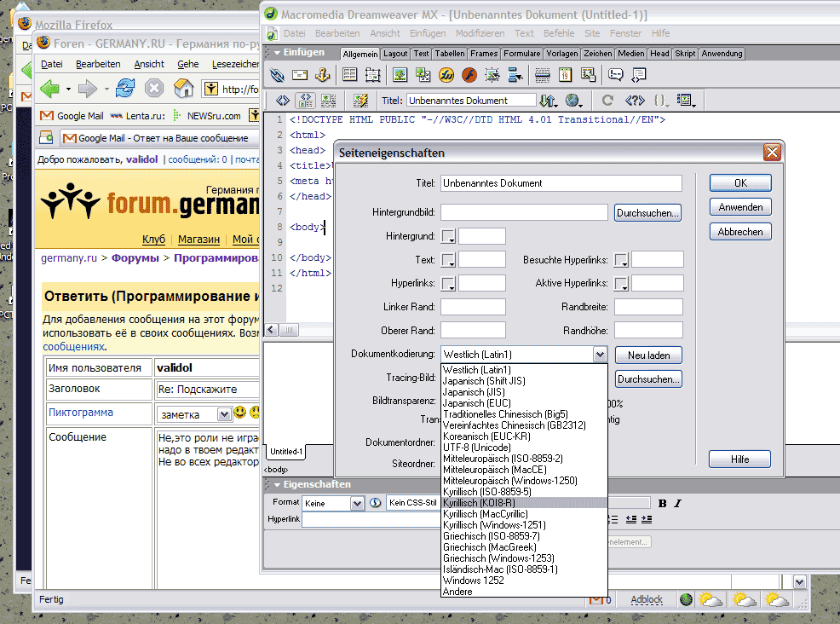
Task: Click the Code Navigation braces icon
Action: click(x=660, y=101)
